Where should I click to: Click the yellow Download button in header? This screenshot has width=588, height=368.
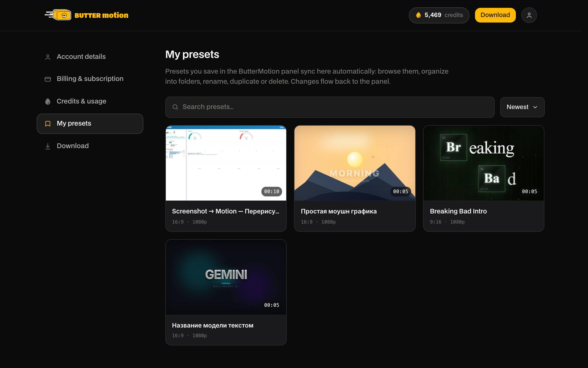tap(495, 15)
